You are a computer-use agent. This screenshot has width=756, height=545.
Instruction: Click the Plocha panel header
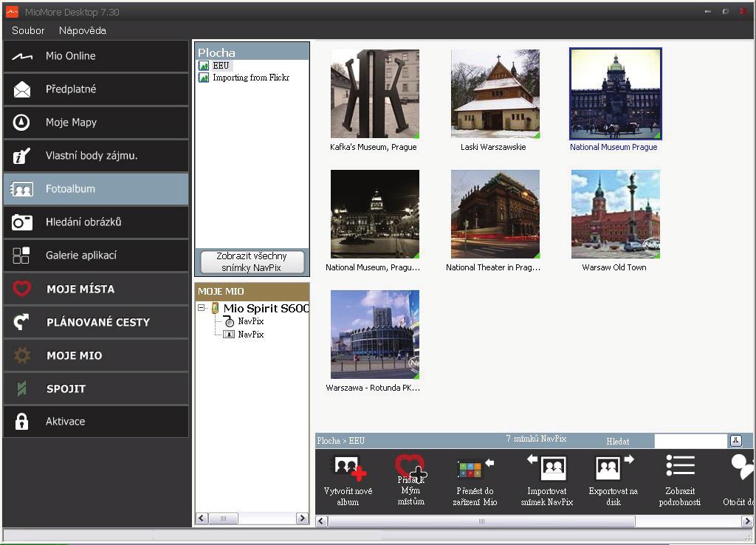coord(252,52)
